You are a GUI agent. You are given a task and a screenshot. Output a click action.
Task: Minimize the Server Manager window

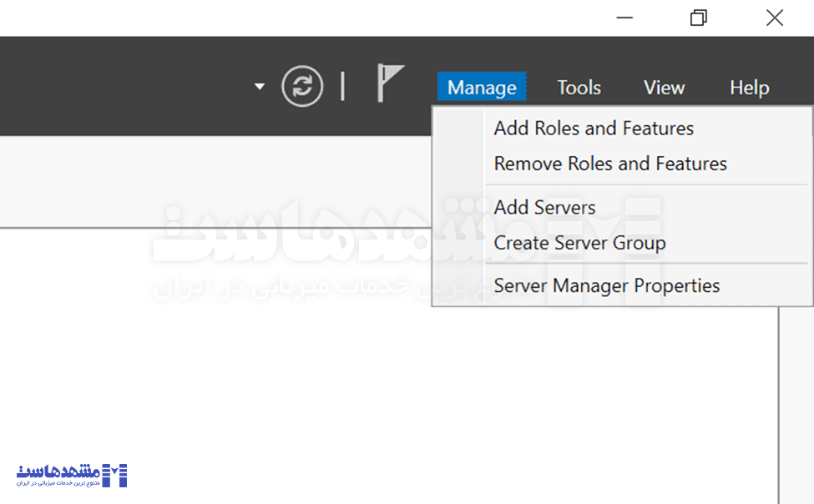(x=624, y=18)
